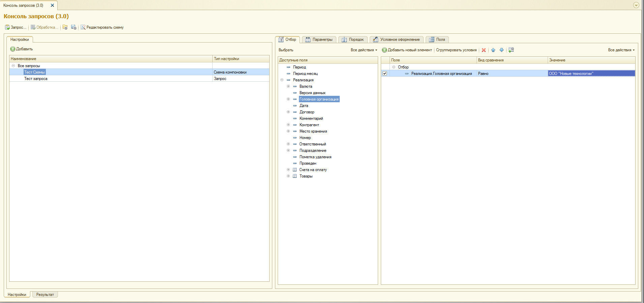Open Все действия menu beside Выбрать
The height and width of the screenshot is (303, 644).
coord(364,50)
